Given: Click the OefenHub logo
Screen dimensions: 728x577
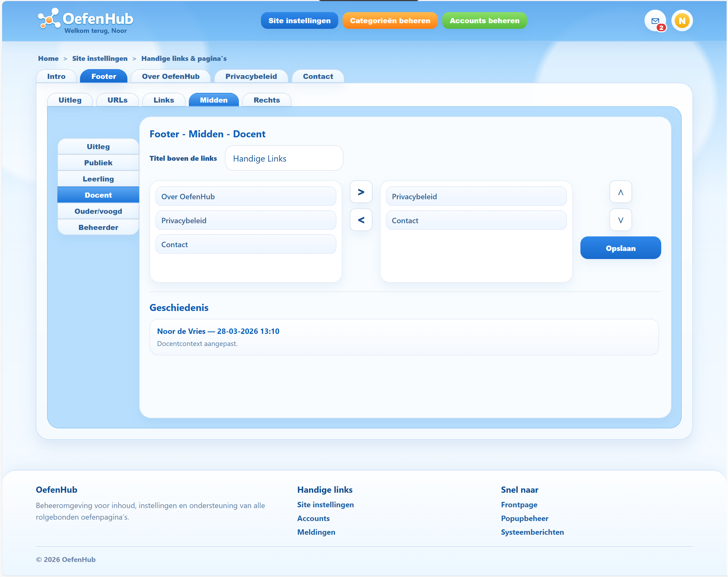Looking at the screenshot, I should pos(85,19).
